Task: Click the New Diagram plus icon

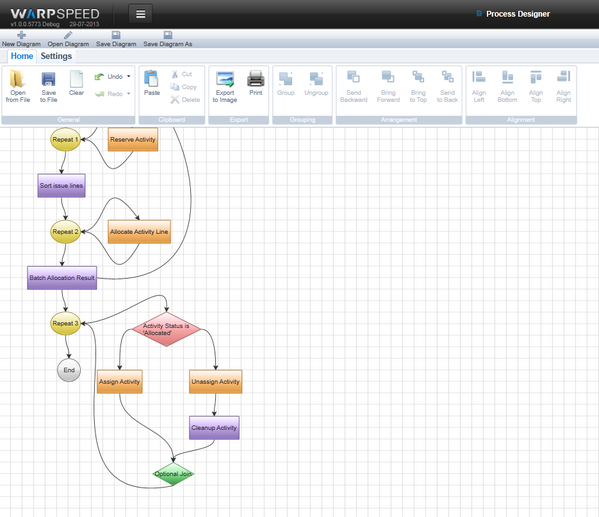Action: [x=21, y=35]
